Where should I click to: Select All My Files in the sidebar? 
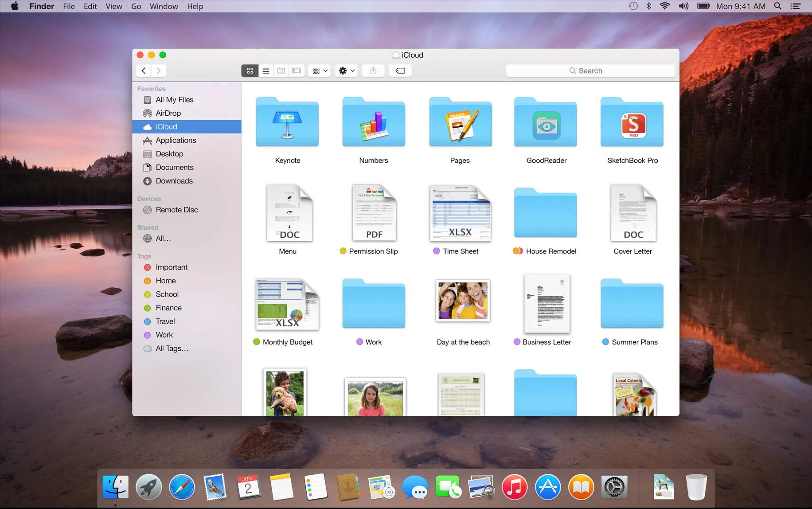point(174,99)
